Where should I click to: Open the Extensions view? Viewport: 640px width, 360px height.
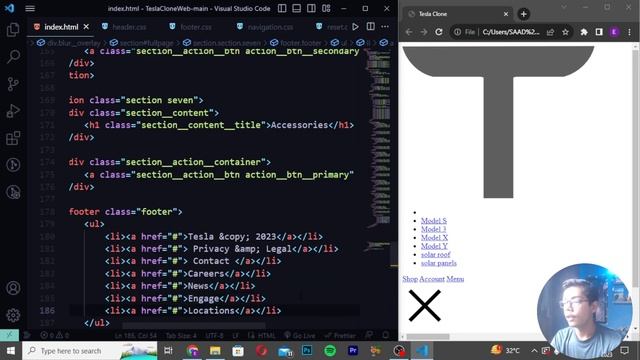click(x=13, y=138)
